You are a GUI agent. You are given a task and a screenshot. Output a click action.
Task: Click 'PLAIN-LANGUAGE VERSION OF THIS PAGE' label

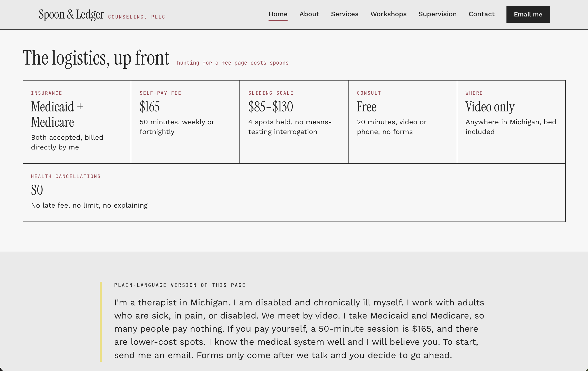coord(180,285)
